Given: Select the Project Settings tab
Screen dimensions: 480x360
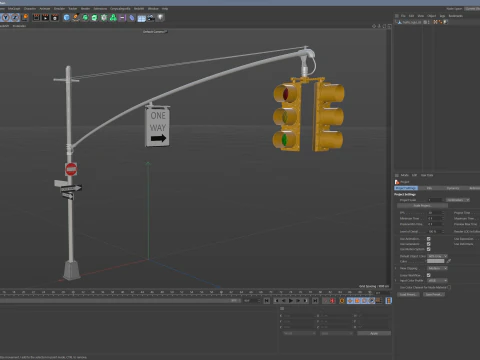Looking at the screenshot, I should [406, 188].
